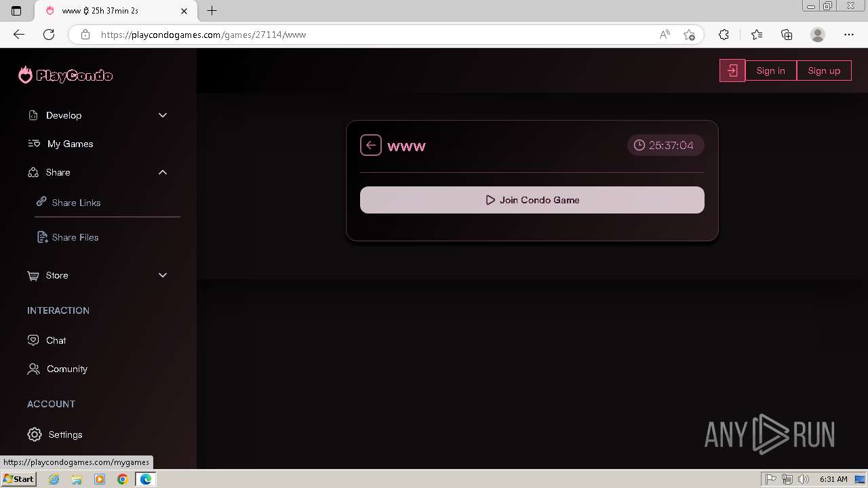Image resolution: width=868 pixels, height=488 pixels.
Task: Launch Internet Explorer from the taskbar
Action: click(54, 479)
